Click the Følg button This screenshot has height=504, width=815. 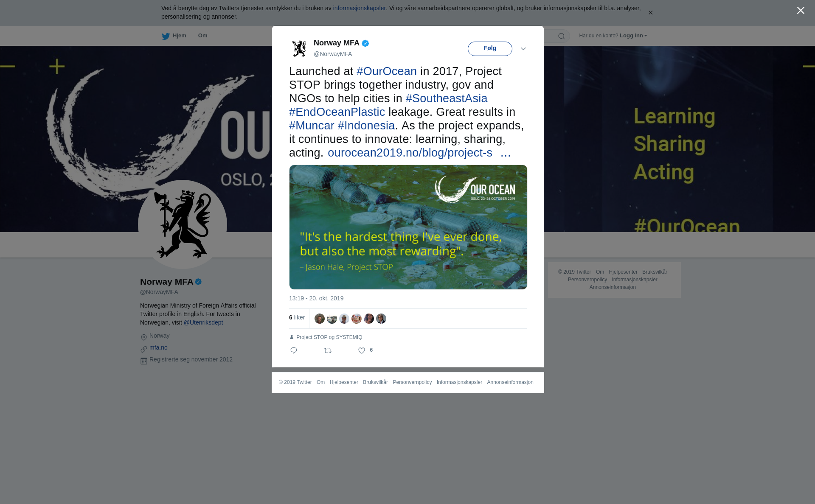(x=490, y=49)
